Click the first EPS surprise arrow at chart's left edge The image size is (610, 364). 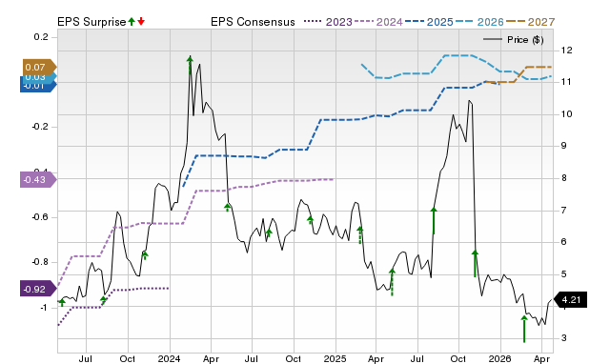point(62,303)
